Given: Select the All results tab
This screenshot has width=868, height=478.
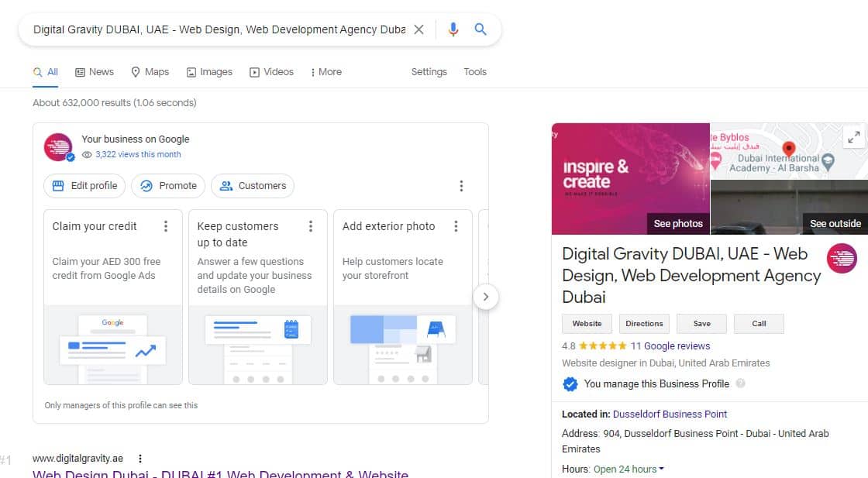Looking at the screenshot, I should pos(46,72).
